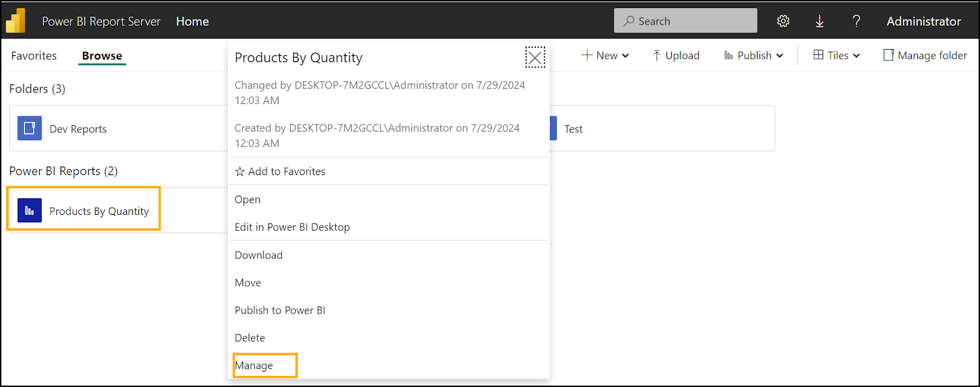Choose Manage from the context menu

tap(254, 366)
